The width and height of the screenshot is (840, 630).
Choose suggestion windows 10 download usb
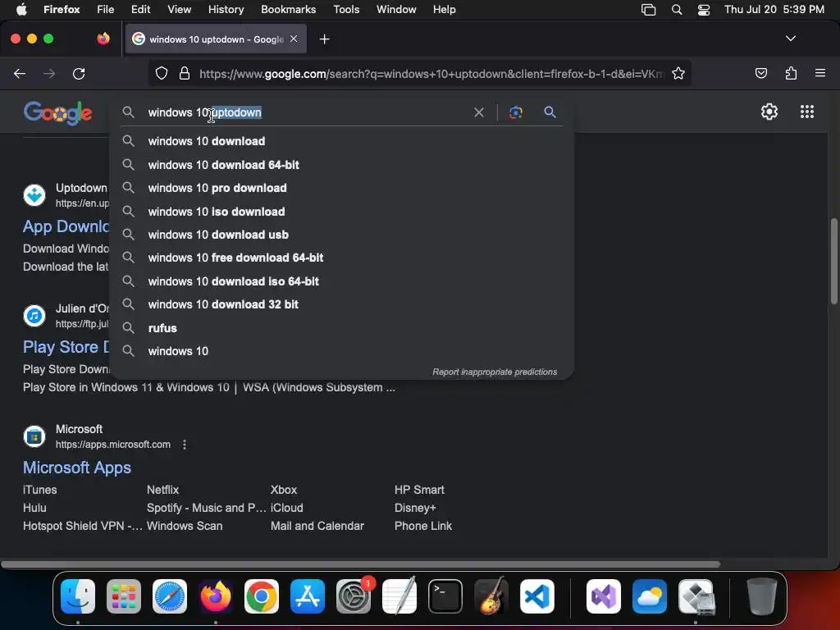pyautogui.click(x=342, y=235)
